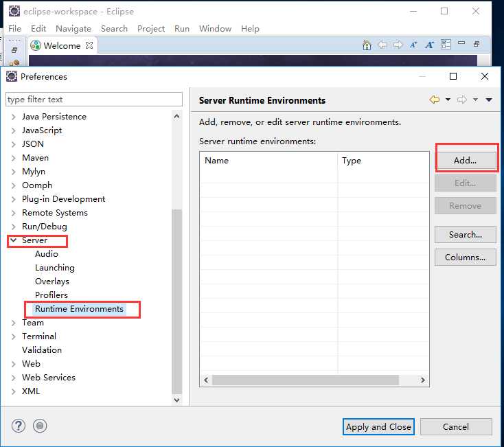Expand the JavaScript node

[14, 130]
